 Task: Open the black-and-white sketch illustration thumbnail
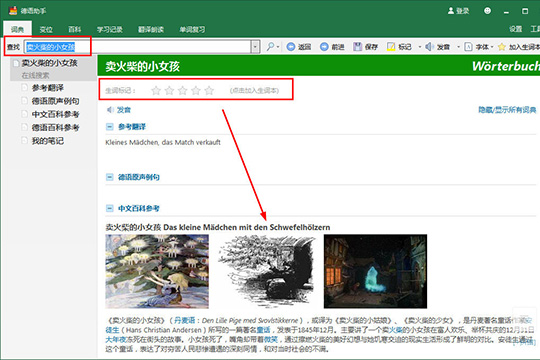click(267, 271)
